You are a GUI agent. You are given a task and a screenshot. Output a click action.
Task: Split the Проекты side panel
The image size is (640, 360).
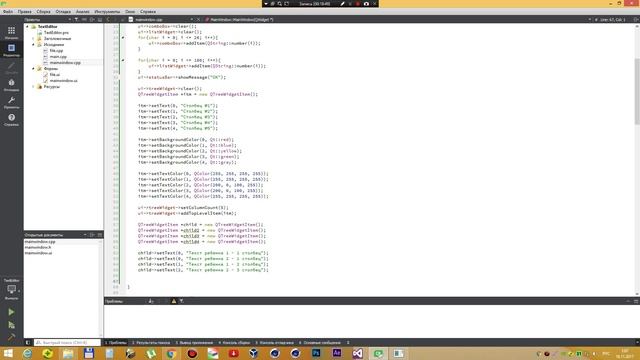click(92, 19)
